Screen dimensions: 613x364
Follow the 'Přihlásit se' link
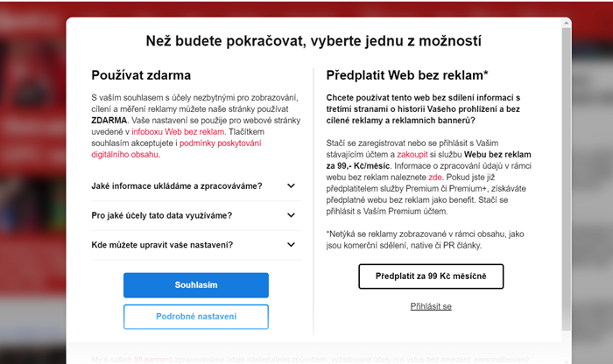[x=431, y=306]
